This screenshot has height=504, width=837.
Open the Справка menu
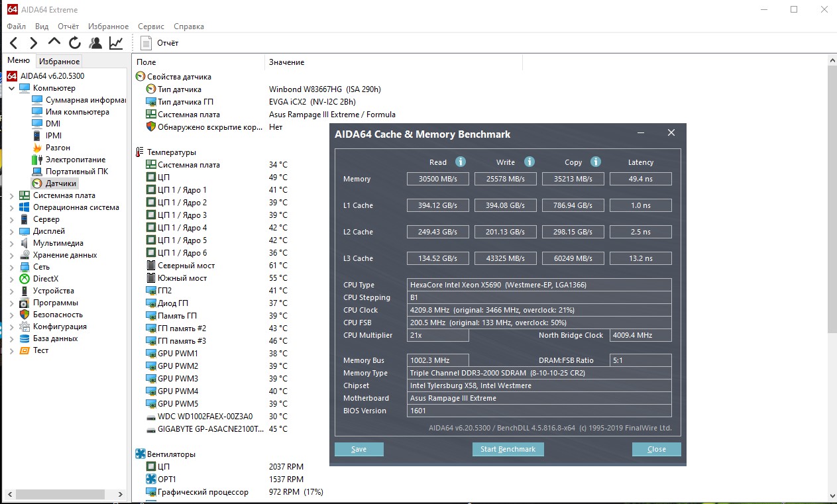[189, 26]
